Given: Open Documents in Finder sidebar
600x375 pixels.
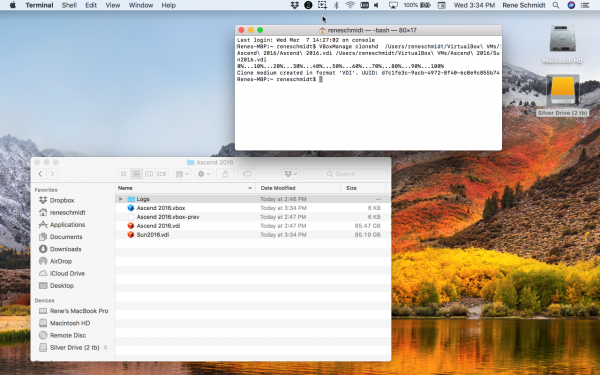Looking at the screenshot, I should coord(66,237).
